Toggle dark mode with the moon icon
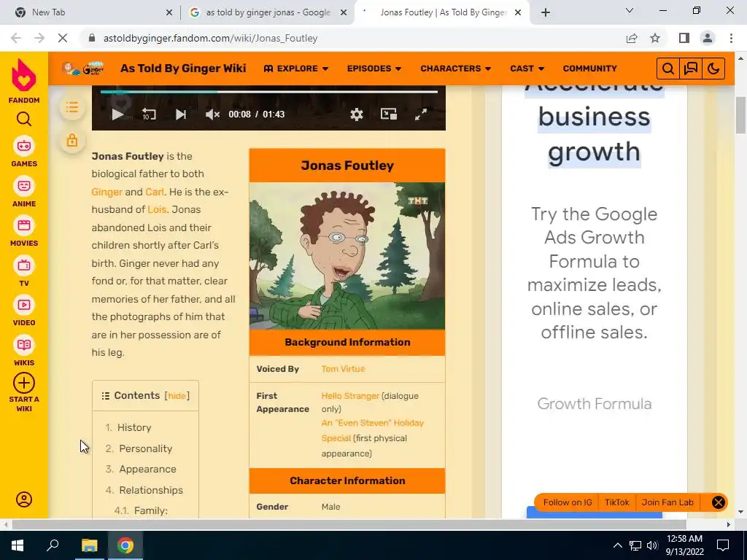The image size is (747, 560). pos(713,69)
